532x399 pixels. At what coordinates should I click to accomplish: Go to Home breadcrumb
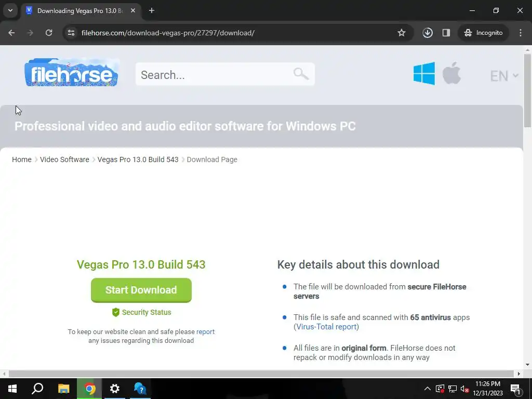22,159
